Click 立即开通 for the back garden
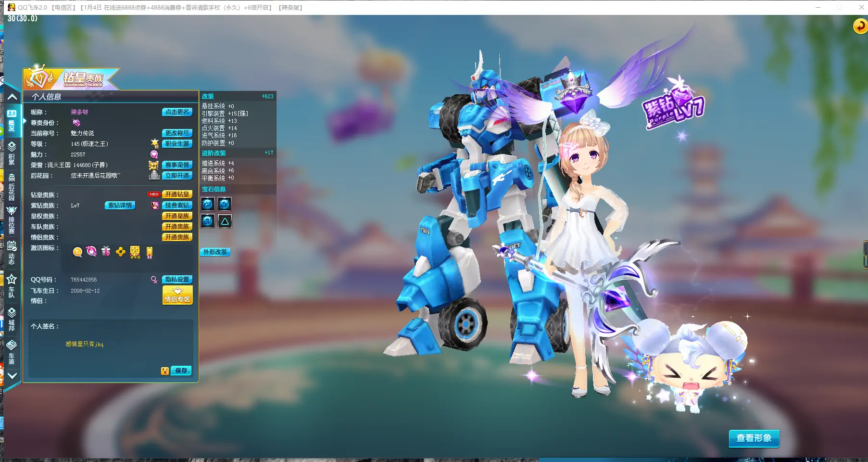The height and width of the screenshot is (462, 868). (x=177, y=176)
